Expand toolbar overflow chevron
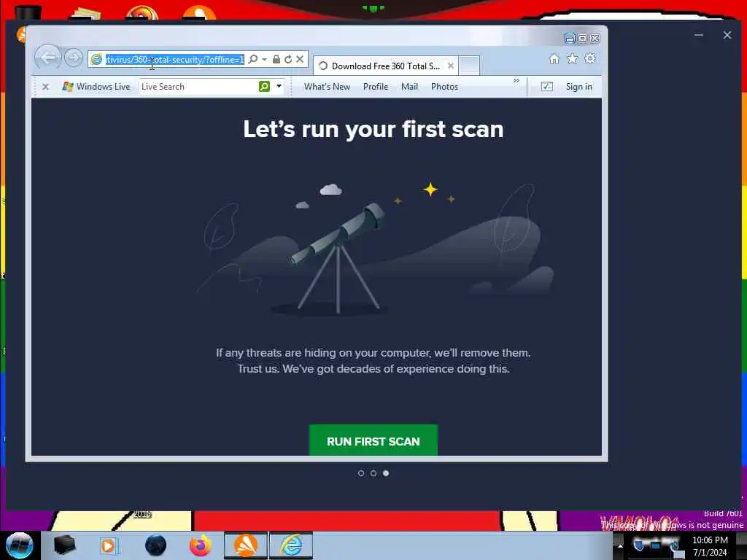This screenshot has width=747, height=560. coord(516,81)
